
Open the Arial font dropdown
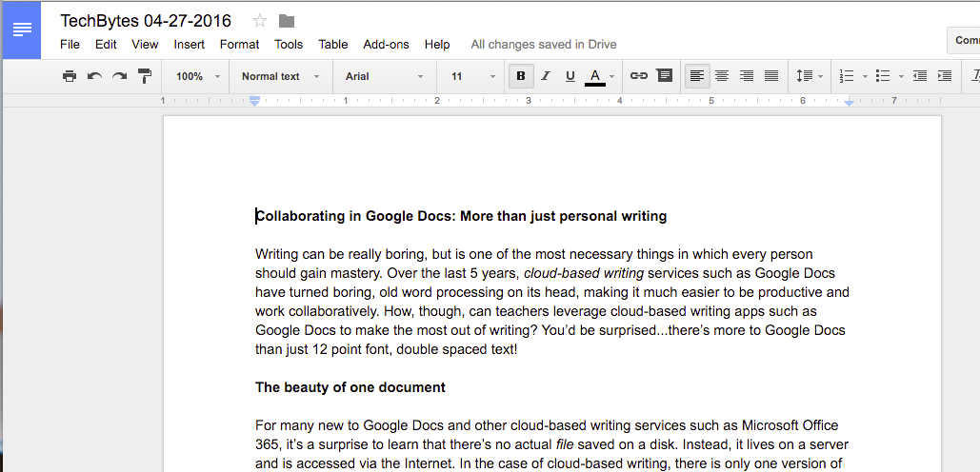tap(385, 76)
